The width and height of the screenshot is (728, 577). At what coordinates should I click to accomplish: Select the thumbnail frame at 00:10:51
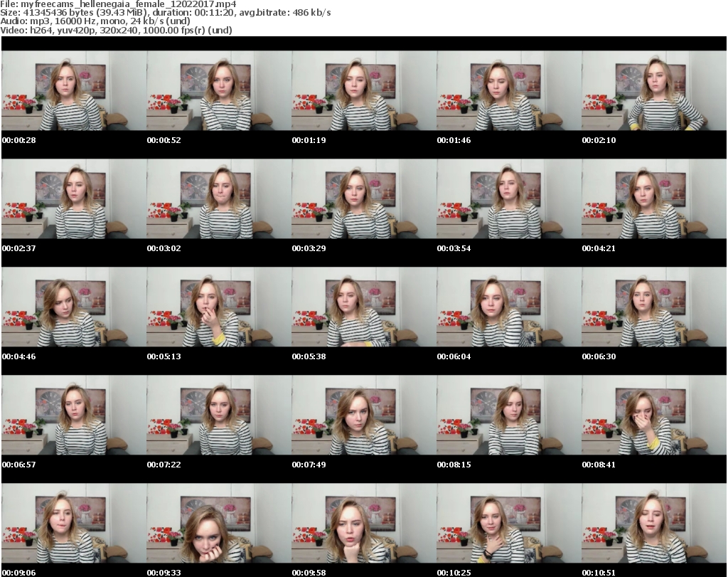pyautogui.click(x=654, y=523)
